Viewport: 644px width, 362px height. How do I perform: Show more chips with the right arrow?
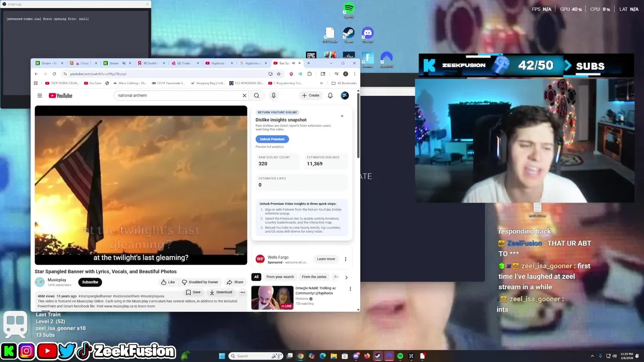(346, 277)
